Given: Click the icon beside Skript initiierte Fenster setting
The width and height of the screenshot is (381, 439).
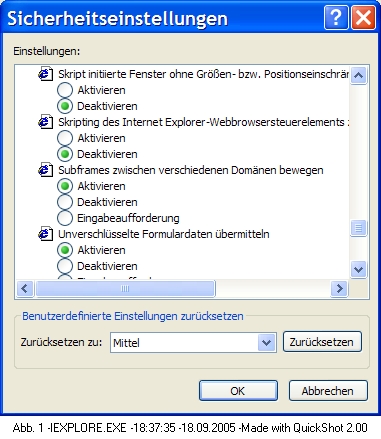Looking at the screenshot, I should 45,74.
